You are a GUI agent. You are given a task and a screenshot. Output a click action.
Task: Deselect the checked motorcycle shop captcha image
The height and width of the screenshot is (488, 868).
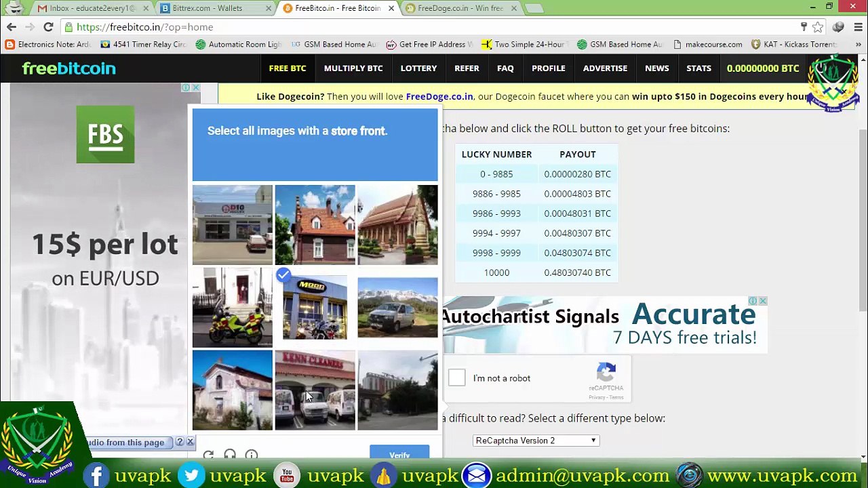(x=315, y=307)
